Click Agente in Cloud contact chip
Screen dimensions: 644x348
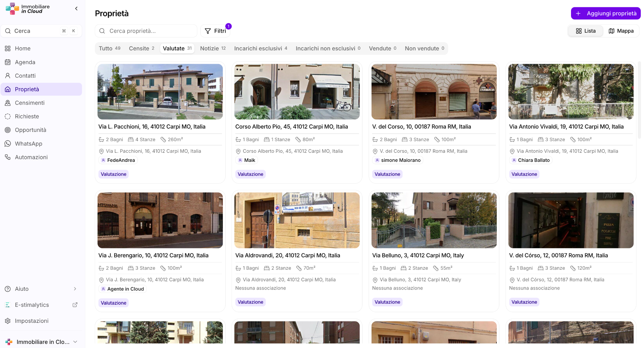click(122, 289)
